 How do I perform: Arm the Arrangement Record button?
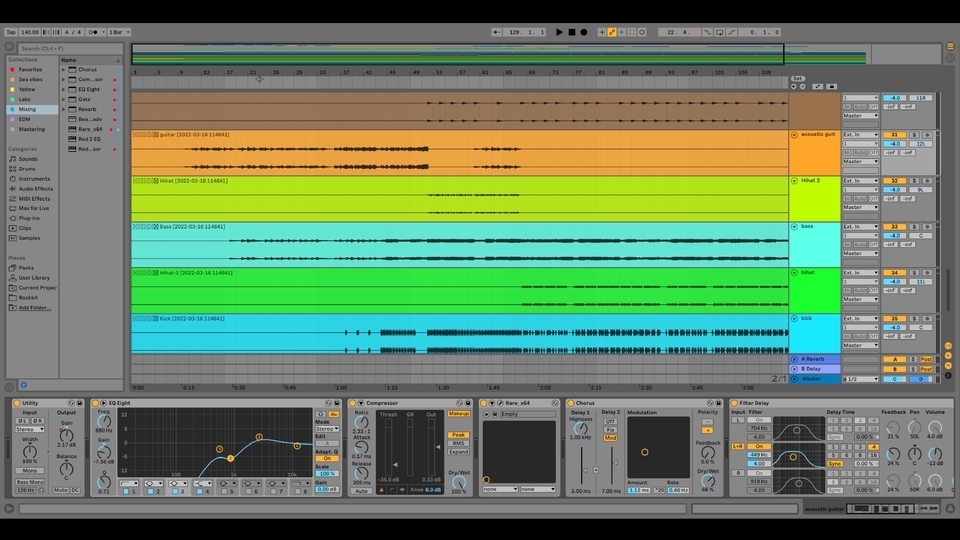point(584,32)
